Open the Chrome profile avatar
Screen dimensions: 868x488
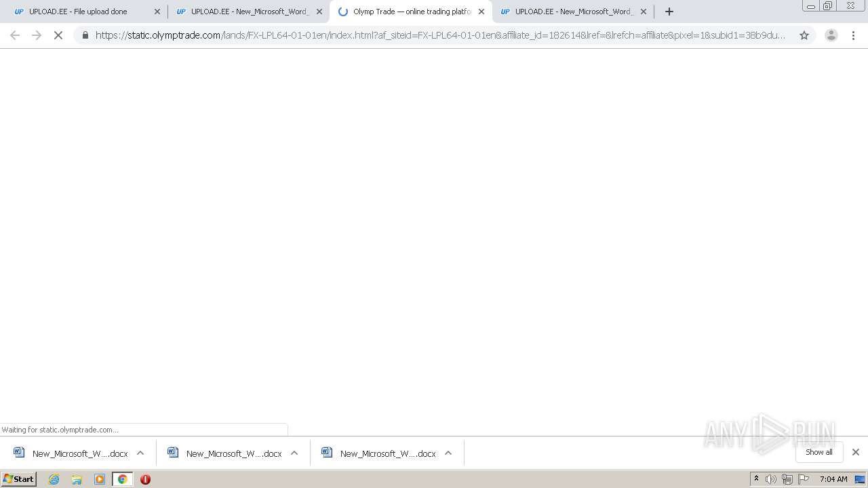coord(831,35)
